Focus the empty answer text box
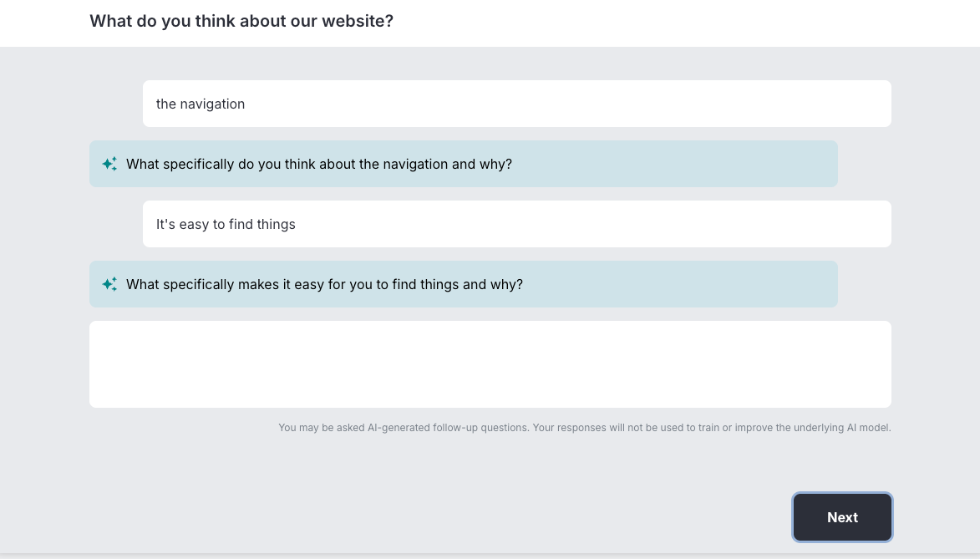 click(490, 364)
